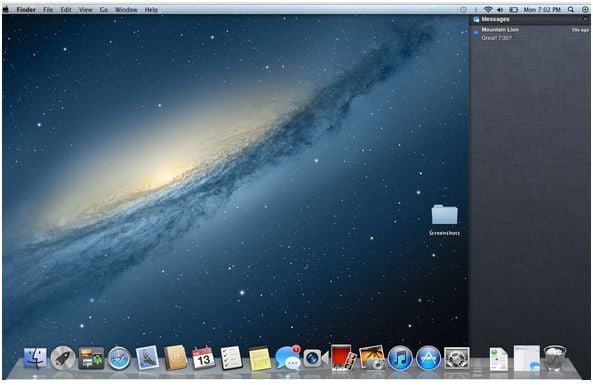The image size is (593, 385).
Task: Open Contacts address book in Dock
Action: (x=175, y=357)
